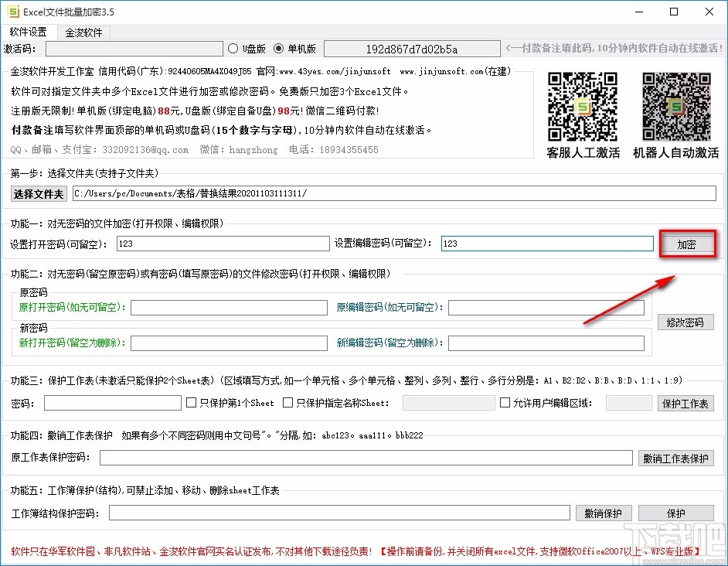This screenshot has width=728, height=566.
Task: Click the red-highlighted 加密 button
Action: point(686,242)
